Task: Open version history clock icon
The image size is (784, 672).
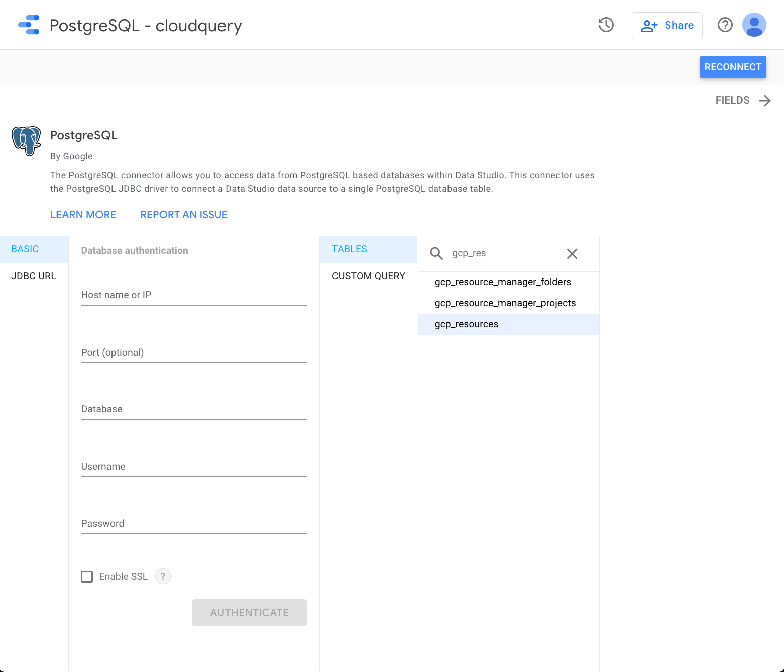Action: pos(606,25)
